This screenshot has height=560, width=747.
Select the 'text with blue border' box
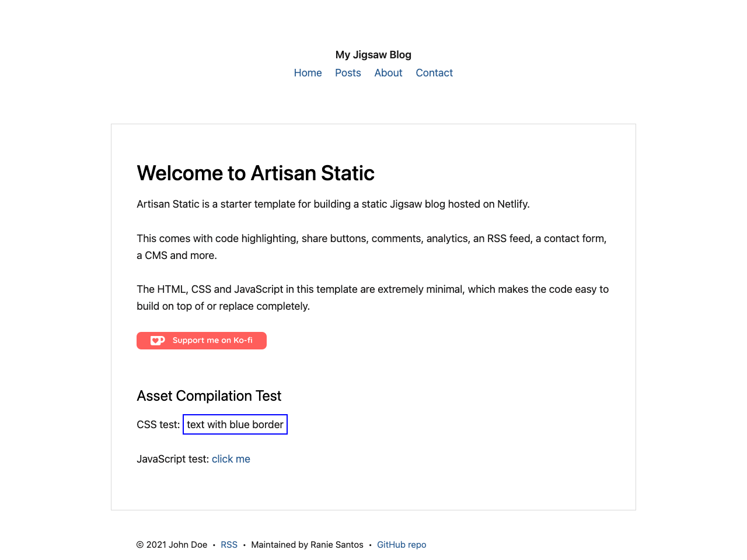click(x=235, y=424)
